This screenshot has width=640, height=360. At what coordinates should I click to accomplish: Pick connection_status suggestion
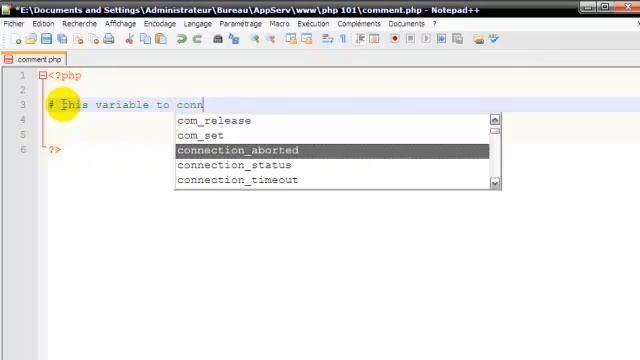[x=332, y=165]
